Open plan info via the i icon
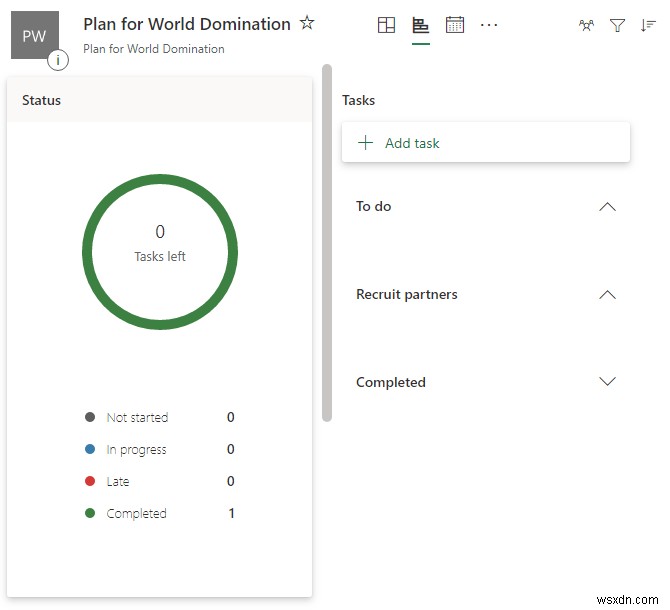Screen dimensions: 670x610 tap(58, 60)
